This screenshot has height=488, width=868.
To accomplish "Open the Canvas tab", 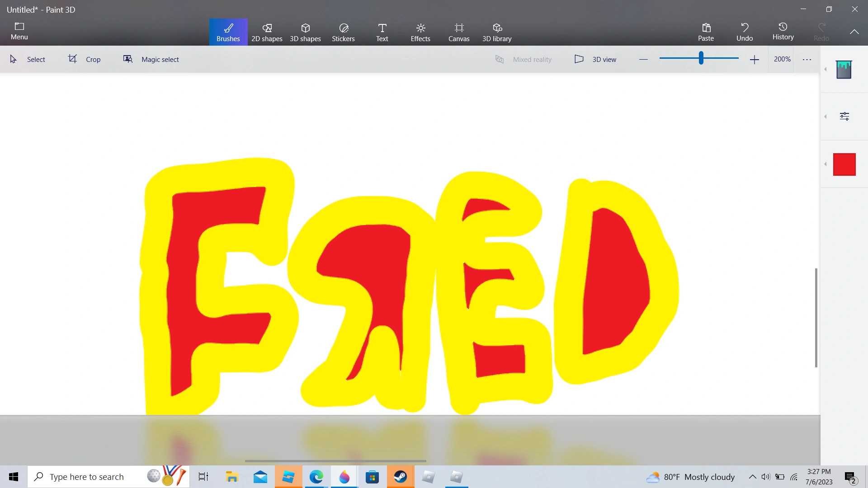I will click(459, 32).
